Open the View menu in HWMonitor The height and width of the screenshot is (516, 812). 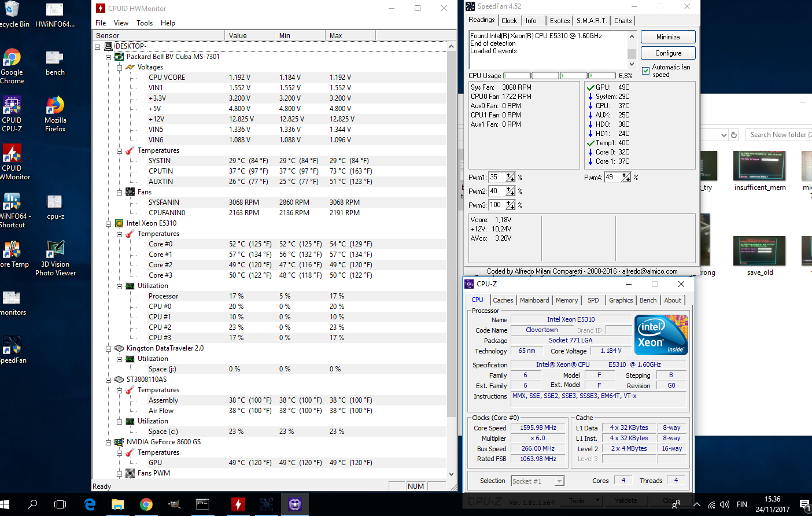(121, 23)
